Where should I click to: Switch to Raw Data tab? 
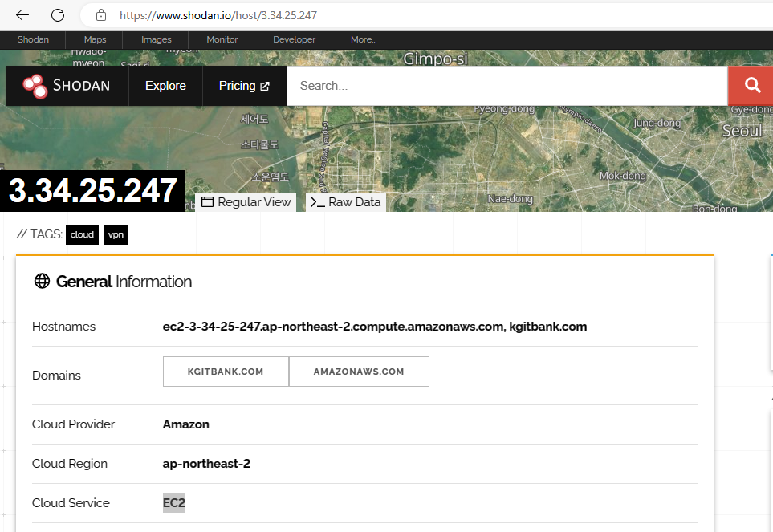(x=346, y=202)
